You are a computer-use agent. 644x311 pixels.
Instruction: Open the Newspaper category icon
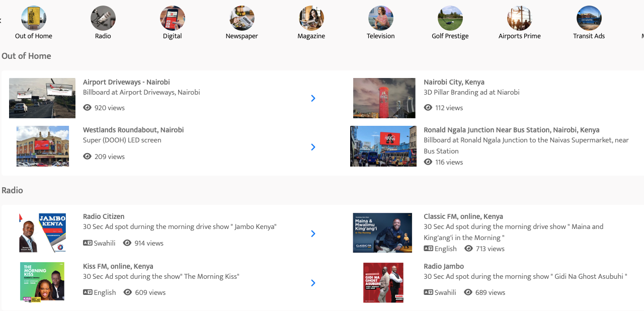tap(242, 18)
